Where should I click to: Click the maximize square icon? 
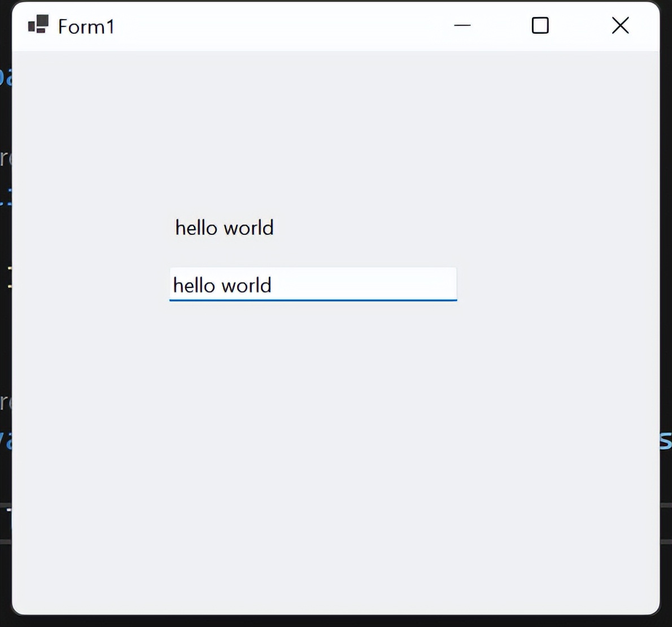pyautogui.click(x=540, y=25)
